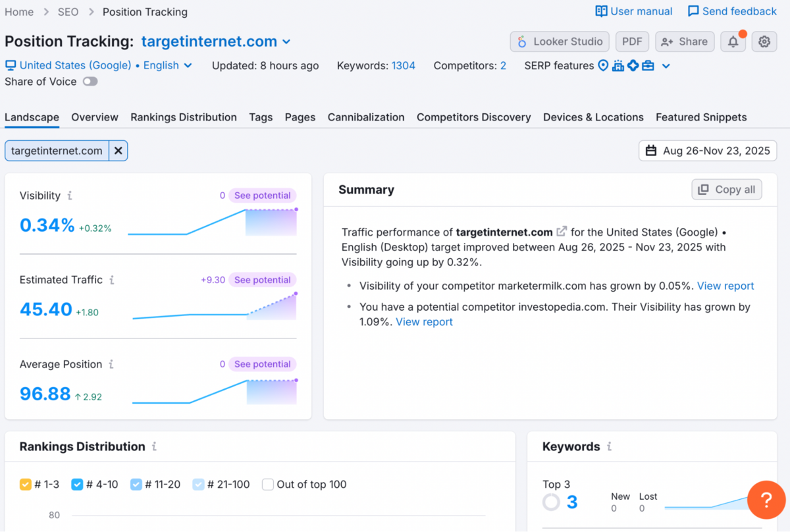This screenshot has height=532, width=790.
Task: Open settings gear icon
Action: click(x=764, y=41)
